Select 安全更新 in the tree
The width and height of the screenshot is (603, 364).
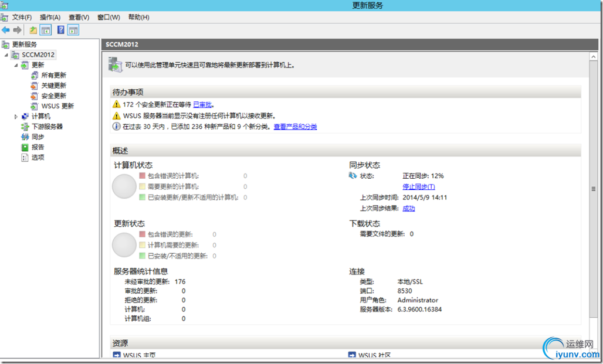point(54,96)
